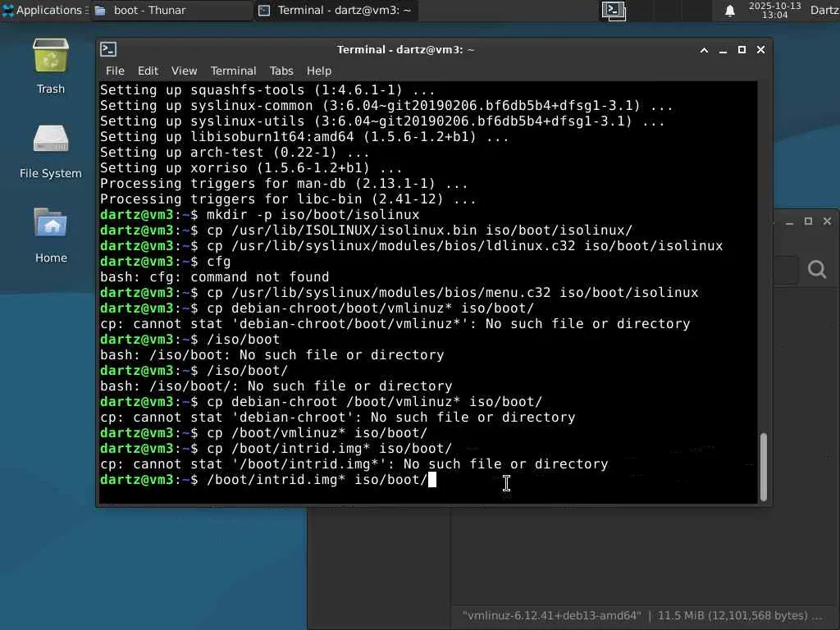Click the search icon in the Thunar window
The width and height of the screenshot is (840, 630).
(x=816, y=269)
